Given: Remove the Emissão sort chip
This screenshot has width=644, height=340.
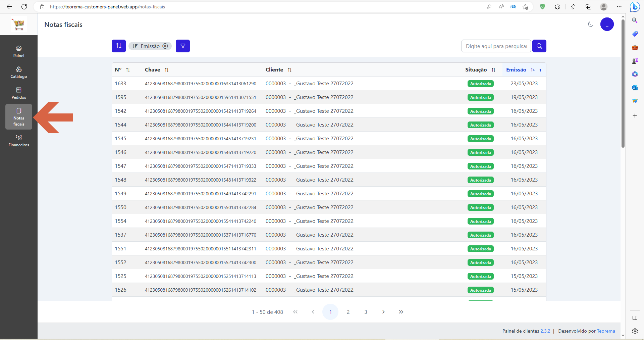Looking at the screenshot, I should point(165,46).
